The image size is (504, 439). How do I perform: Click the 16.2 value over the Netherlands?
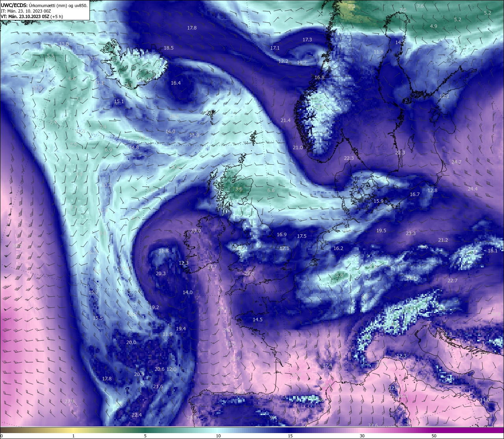[x=338, y=248]
